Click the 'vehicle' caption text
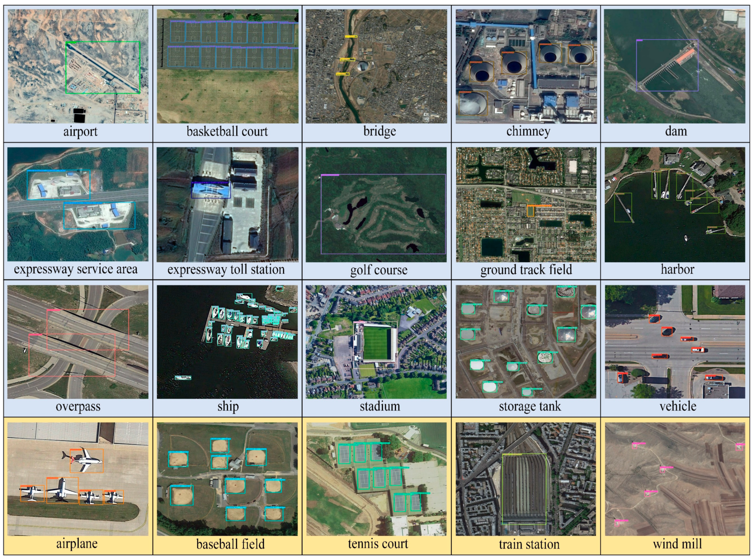 (x=678, y=406)
